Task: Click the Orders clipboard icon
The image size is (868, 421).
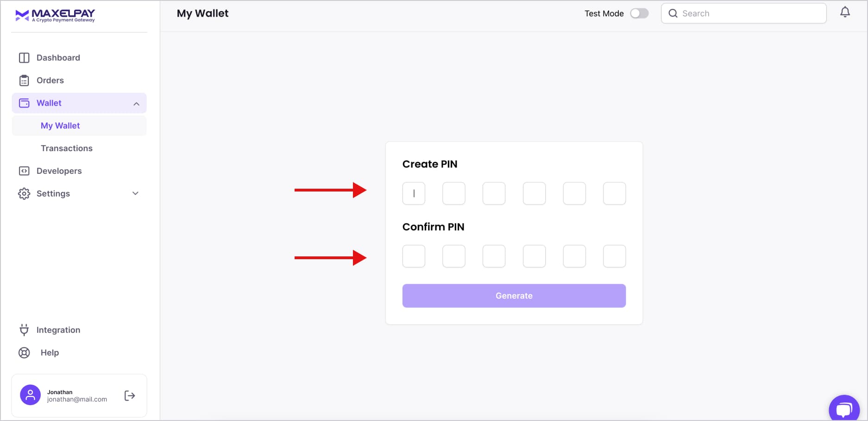Action: point(24,81)
